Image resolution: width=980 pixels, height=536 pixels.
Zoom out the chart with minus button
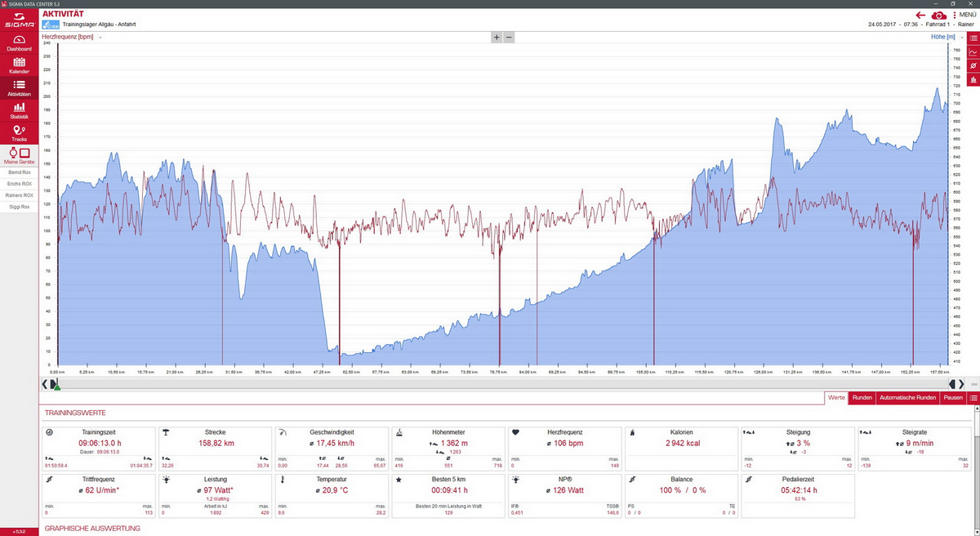(x=509, y=38)
